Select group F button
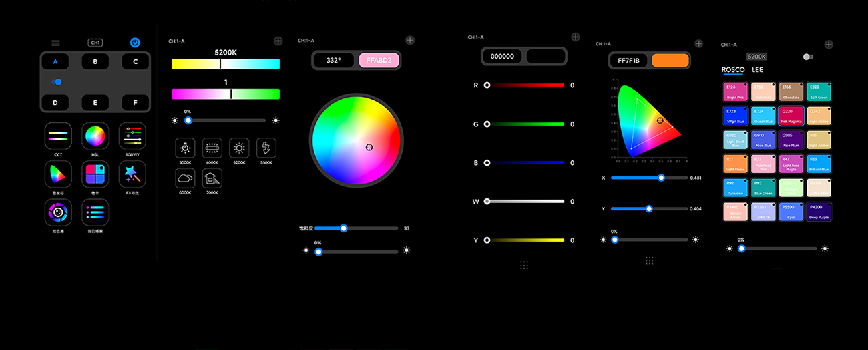This screenshot has width=868, height=350. 136,103
